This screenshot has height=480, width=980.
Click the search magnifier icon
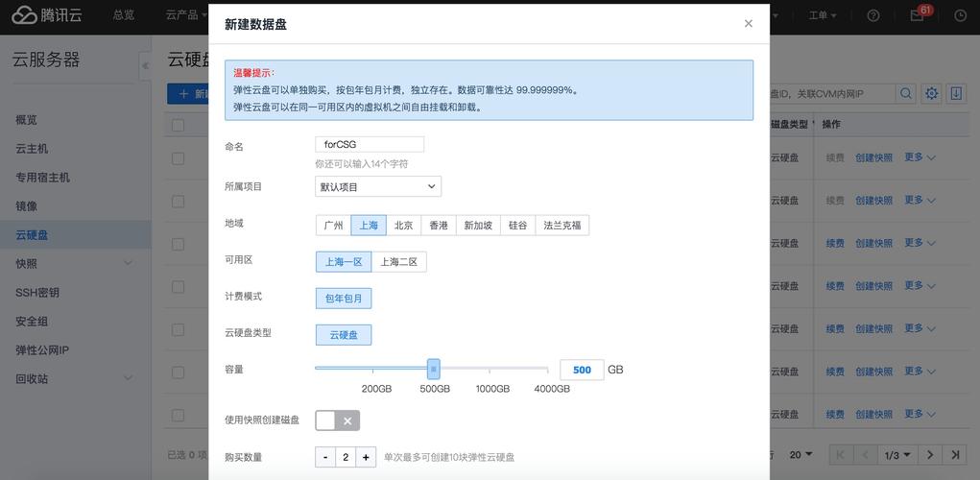pos(906,94)
